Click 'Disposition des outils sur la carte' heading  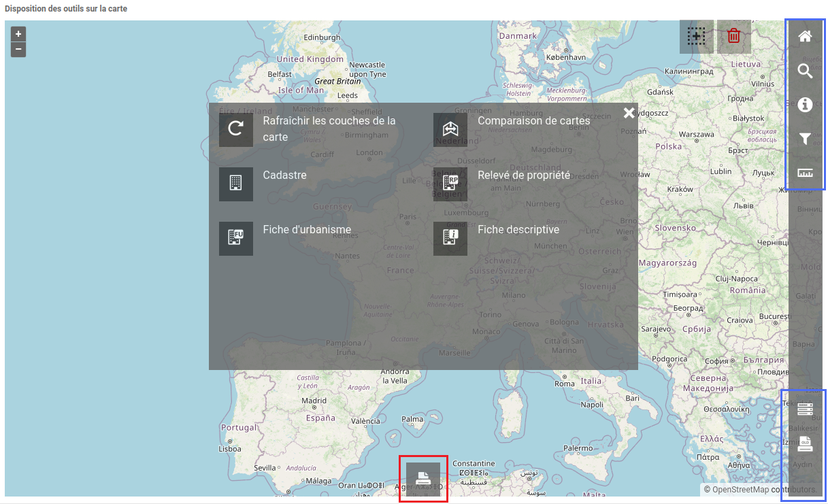[x=66, y=9]
